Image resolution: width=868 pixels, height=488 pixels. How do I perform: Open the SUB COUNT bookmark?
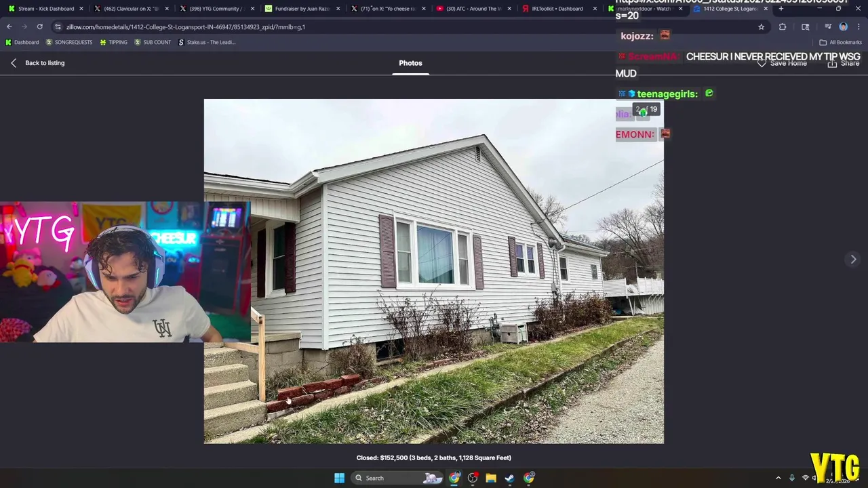pos(153,42)
